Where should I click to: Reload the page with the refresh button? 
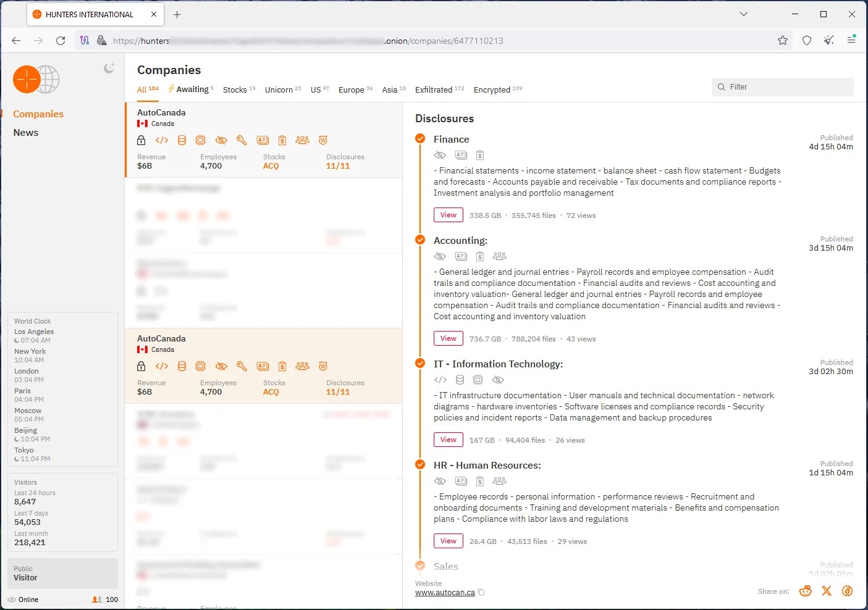61,41
